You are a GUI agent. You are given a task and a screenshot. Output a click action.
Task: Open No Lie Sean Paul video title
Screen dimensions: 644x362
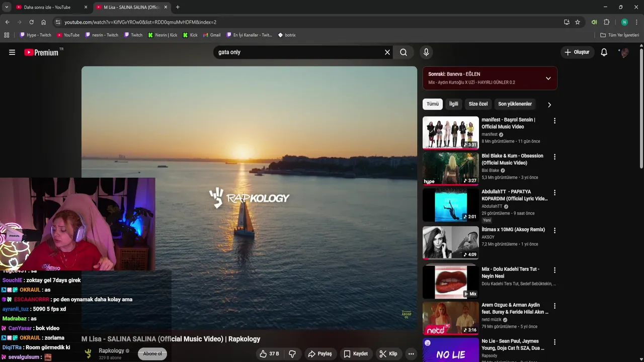[x=513, y=344]
